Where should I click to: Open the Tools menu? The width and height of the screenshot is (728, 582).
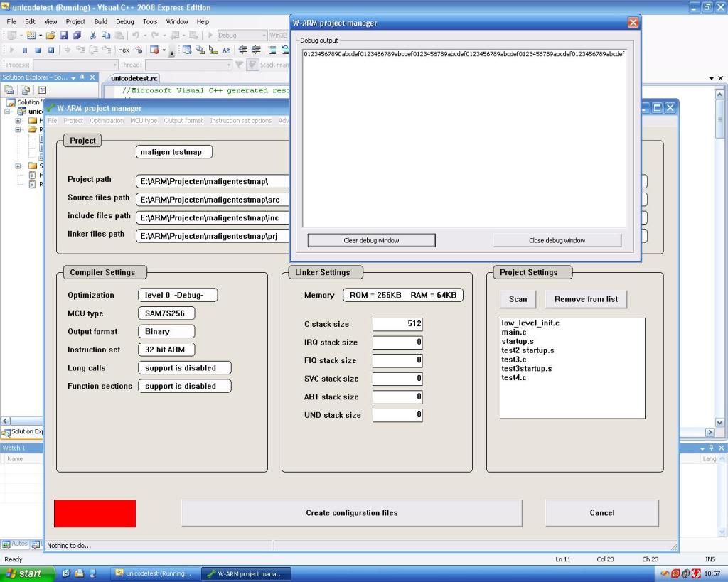coord(150,21)
